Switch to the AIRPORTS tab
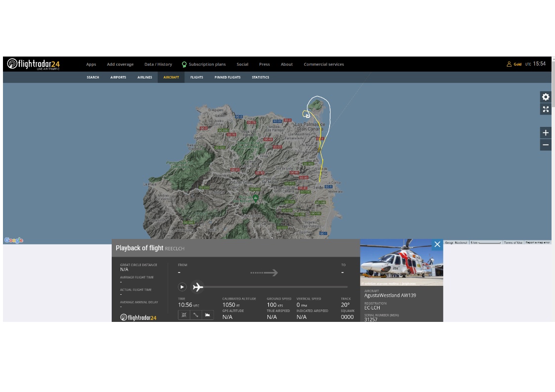Viewport: 555px width, 392px height. point(118,78)
